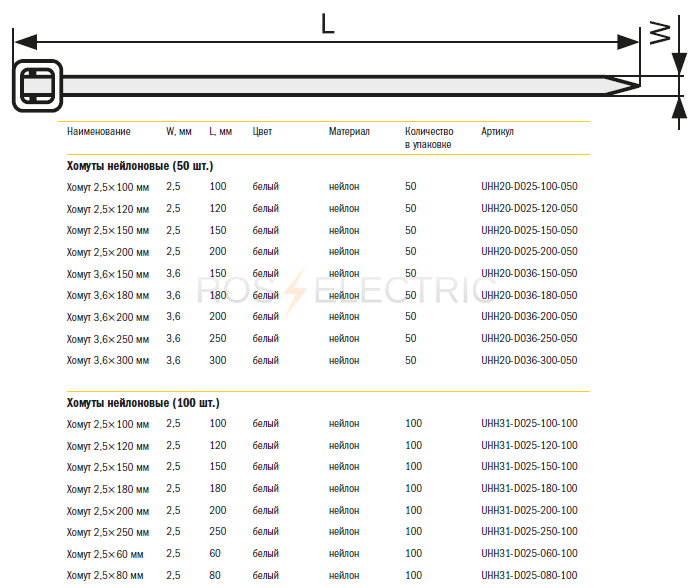Click article UHH31-D025-250-100
This screenshot has height=588, width=694.
click(529, 531)
